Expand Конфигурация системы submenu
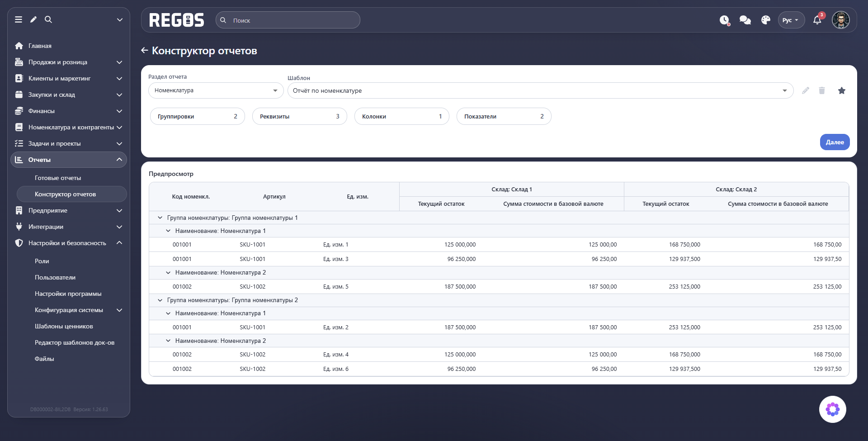Viewport: 868px width, 441px height. click(x=72, y=310)
